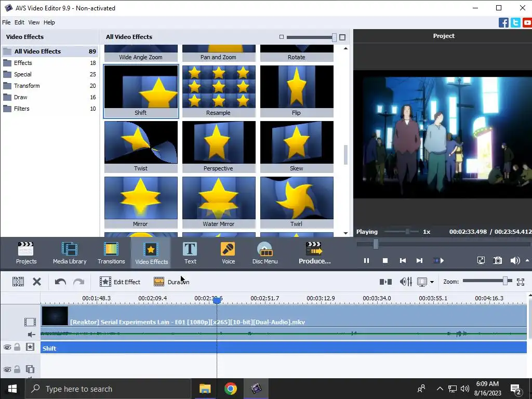Open the audio mixer icon

point(406,282)
